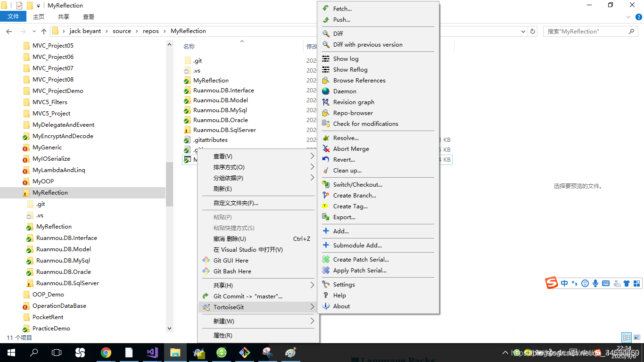The height and width of the screenshot is (362, 644).
Task: Click the Help question mark icon
Action: (326, 295)
